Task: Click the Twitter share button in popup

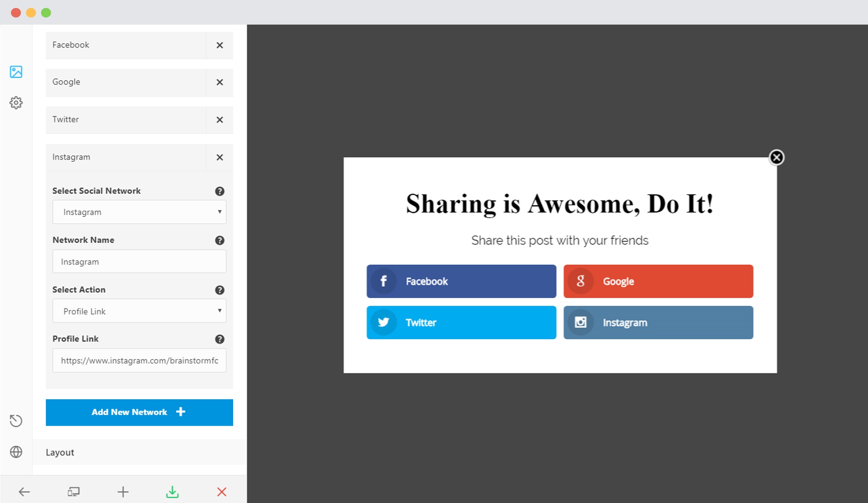Action: (x=462, y=322)
